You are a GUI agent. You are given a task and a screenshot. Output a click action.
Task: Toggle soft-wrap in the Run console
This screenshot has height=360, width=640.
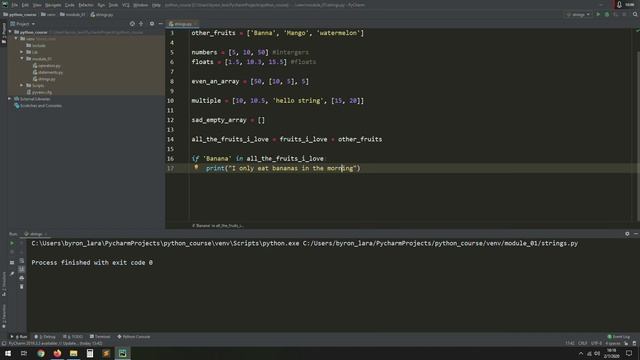[x=22, y=261]
